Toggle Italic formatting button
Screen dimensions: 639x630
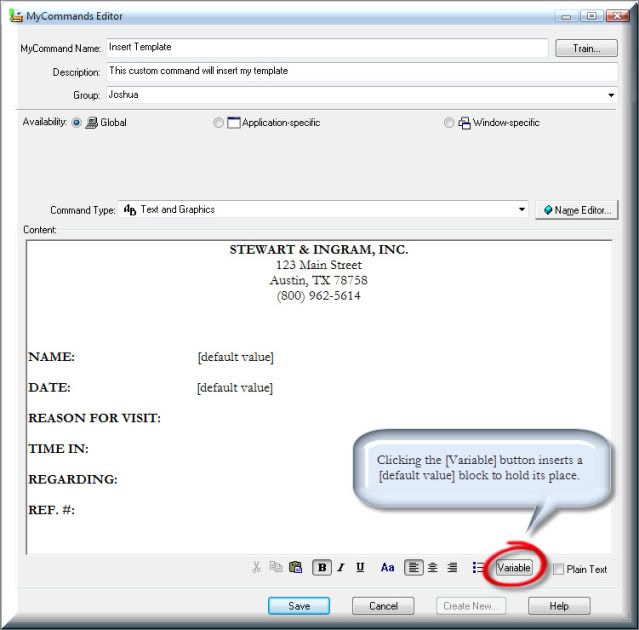tap(341, 567)
